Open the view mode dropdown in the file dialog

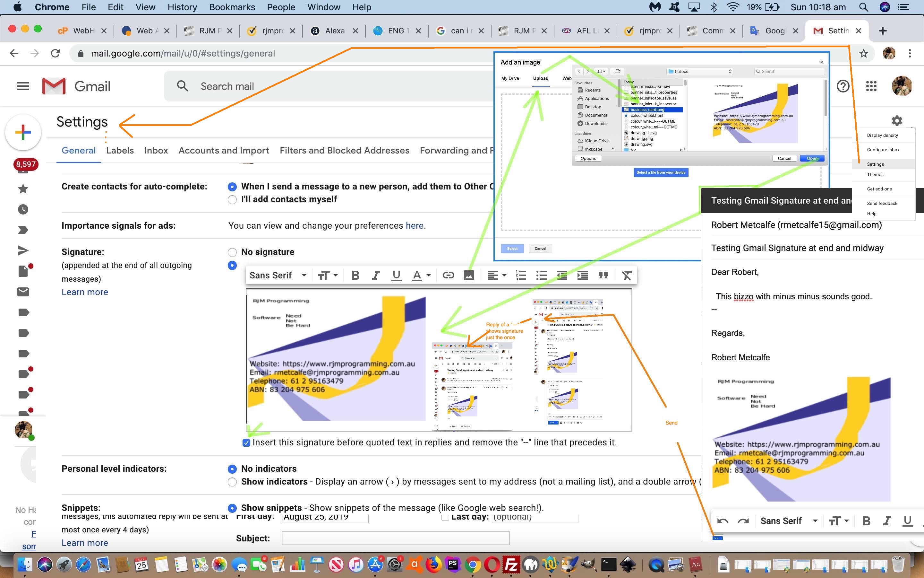click(601, 72)
